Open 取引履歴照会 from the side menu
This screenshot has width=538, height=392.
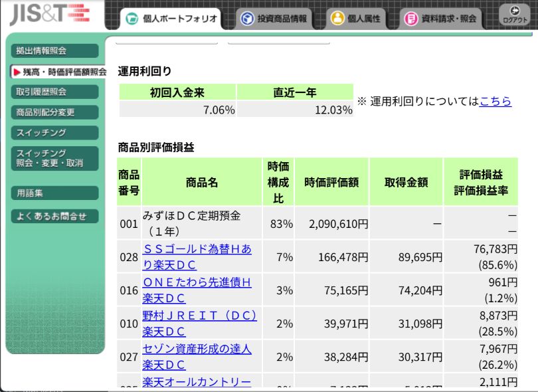pyautogui.click(x=54, y=92)
